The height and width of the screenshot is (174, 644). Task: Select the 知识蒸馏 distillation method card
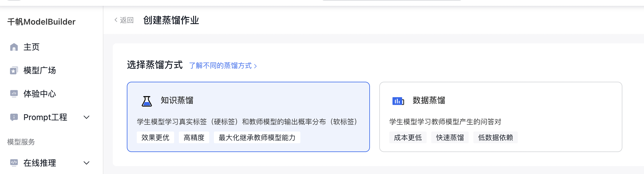click(248, 117)
